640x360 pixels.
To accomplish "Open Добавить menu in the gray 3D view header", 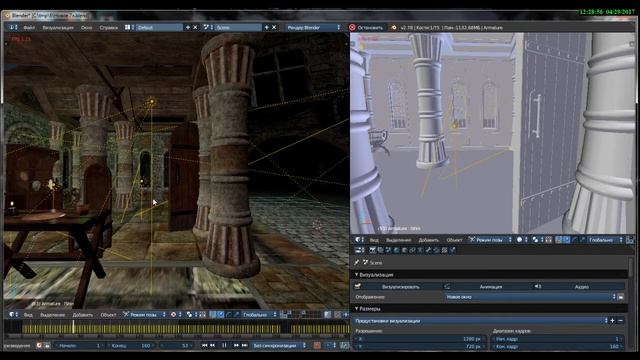I will click(428, 240).
